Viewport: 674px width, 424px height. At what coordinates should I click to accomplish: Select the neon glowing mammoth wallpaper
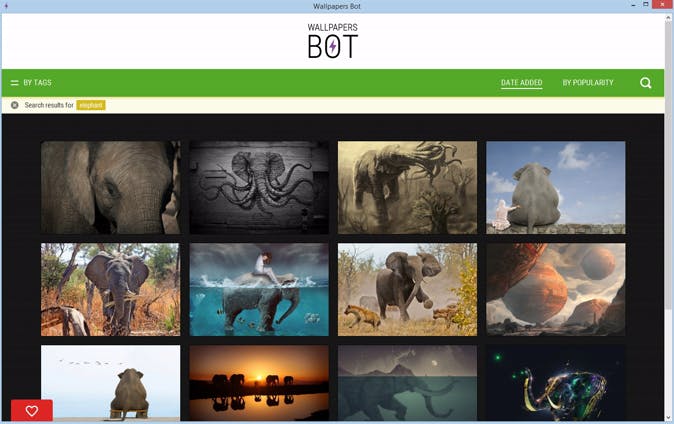coord(555,383)
